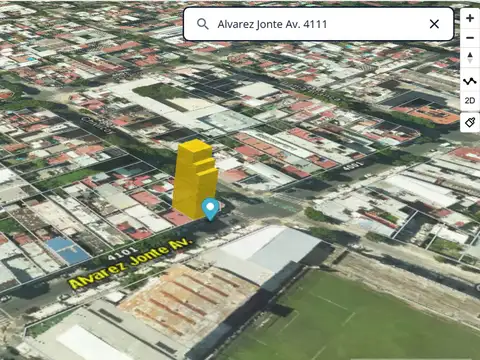Toggle the terrain elevation icon
This screenshot has height=360, width=480.
pos(470,81)
